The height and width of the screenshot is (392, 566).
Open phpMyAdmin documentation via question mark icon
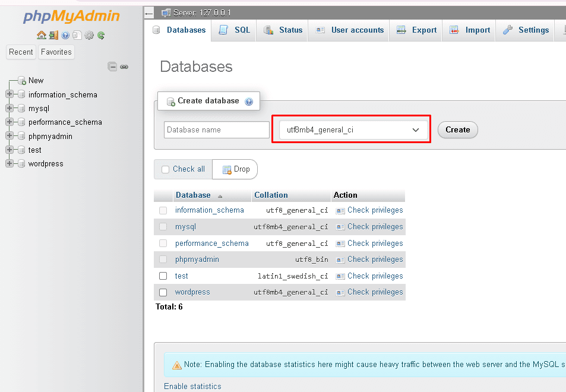(64, 36)
